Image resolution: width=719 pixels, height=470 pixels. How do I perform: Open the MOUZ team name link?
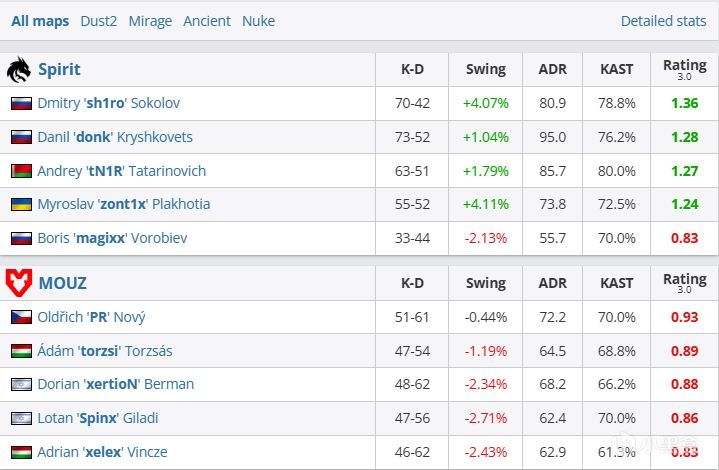62,283
